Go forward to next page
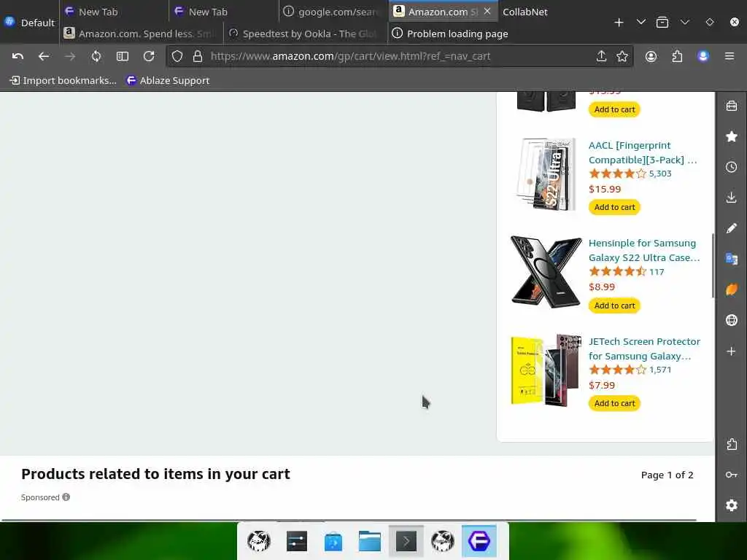Image resolution: width=747 pixels, height=560 pixels. (x=70, y=56)
